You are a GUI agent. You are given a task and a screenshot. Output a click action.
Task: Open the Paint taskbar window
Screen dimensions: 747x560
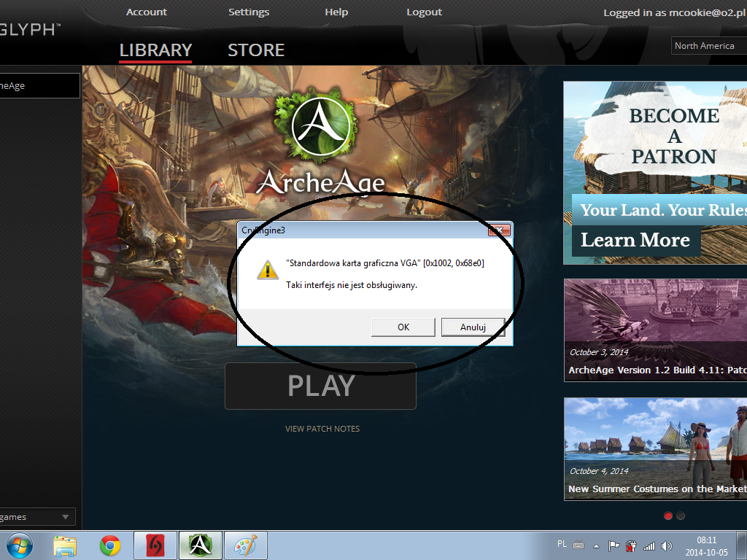pos(246,545)
